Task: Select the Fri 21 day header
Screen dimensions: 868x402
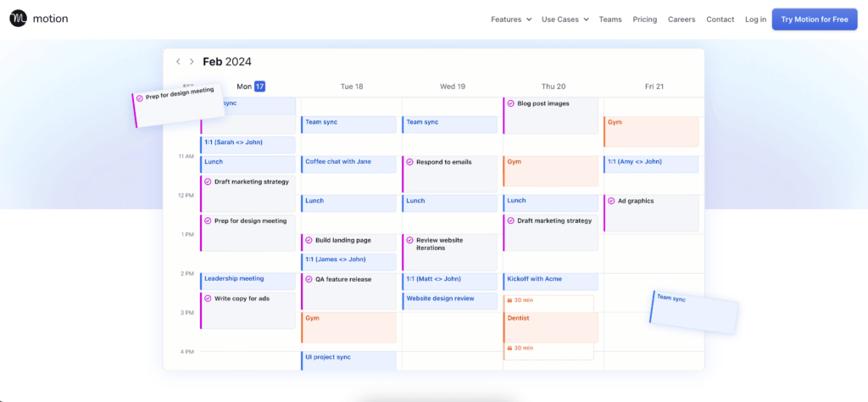Action: coord(654,87)
